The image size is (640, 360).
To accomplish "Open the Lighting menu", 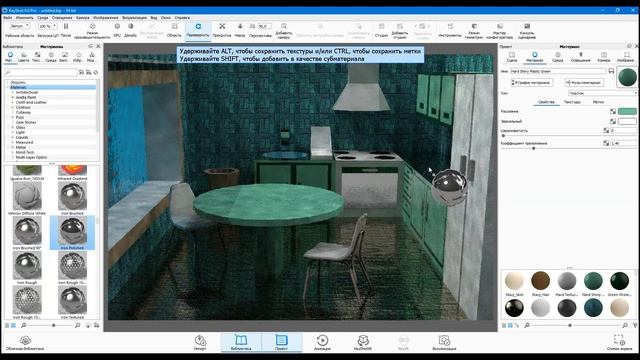I will click(62, 18).
